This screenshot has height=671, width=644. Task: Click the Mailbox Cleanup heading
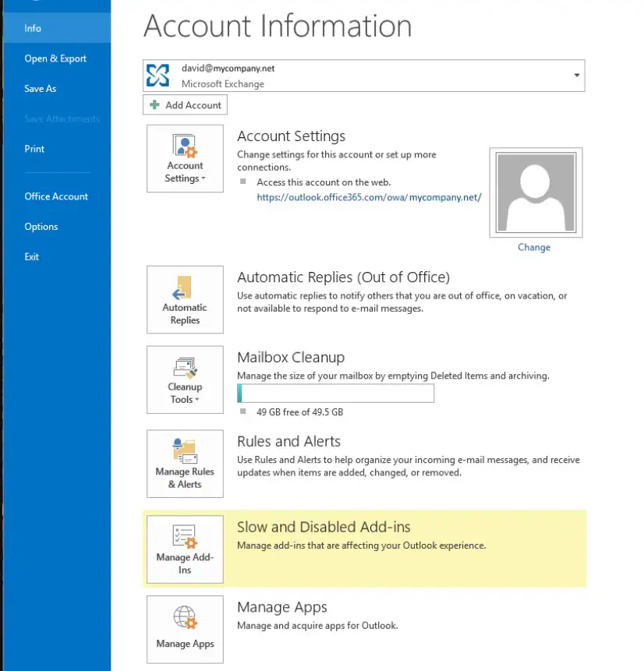[291, 358]
